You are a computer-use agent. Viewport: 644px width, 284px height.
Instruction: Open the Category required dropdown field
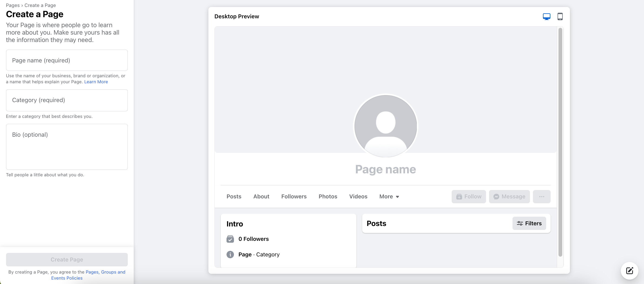coord(66,100)
